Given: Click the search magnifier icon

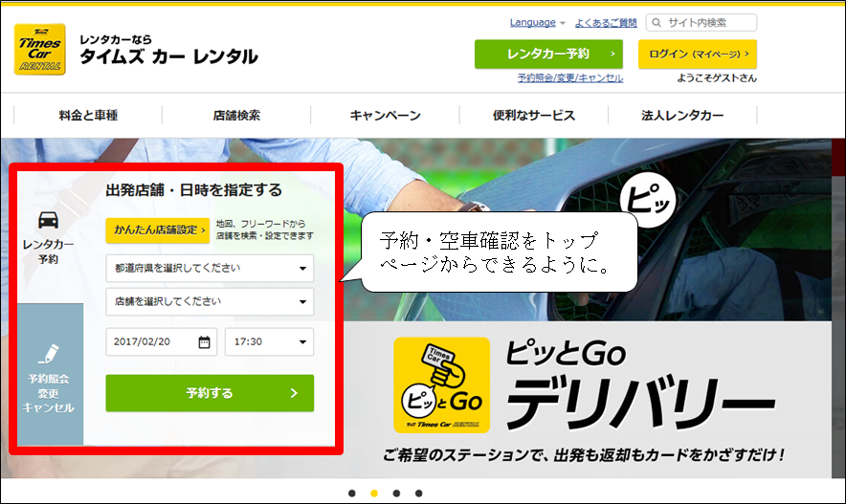Looking at the screenshot, I should click(x=657, y=23).
